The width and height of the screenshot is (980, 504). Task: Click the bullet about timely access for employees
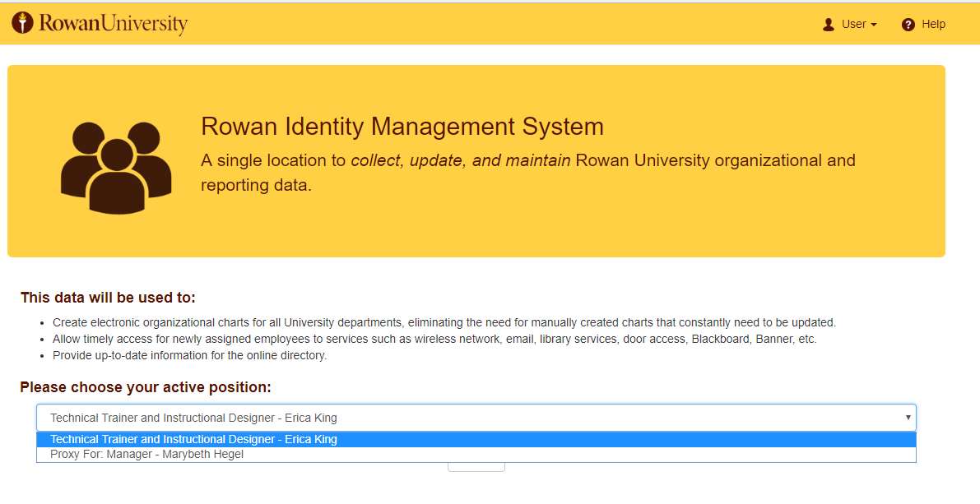pyautogui.click(x=434, y=339)
